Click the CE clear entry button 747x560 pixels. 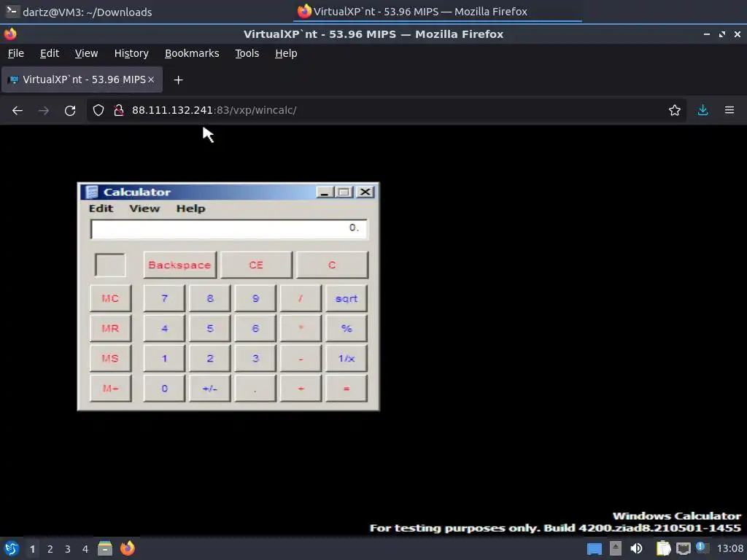tap(256, 265)
